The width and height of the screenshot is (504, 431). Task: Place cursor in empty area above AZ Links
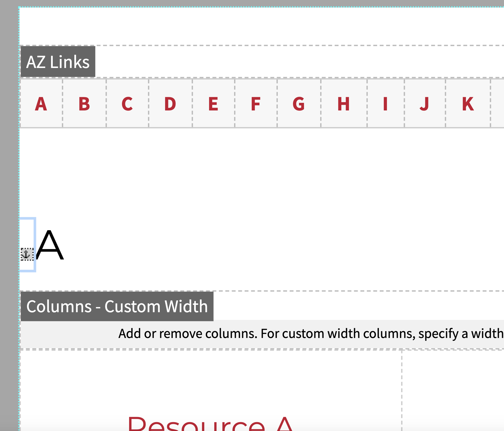pyautogui.click(x=262, y=26)
